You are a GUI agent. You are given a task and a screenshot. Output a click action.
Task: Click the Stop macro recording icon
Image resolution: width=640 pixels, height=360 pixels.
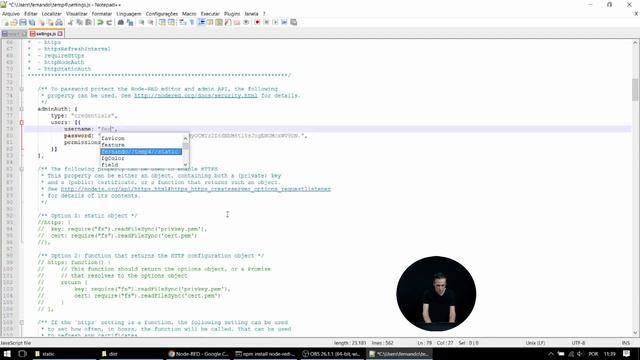click(266, 22)
